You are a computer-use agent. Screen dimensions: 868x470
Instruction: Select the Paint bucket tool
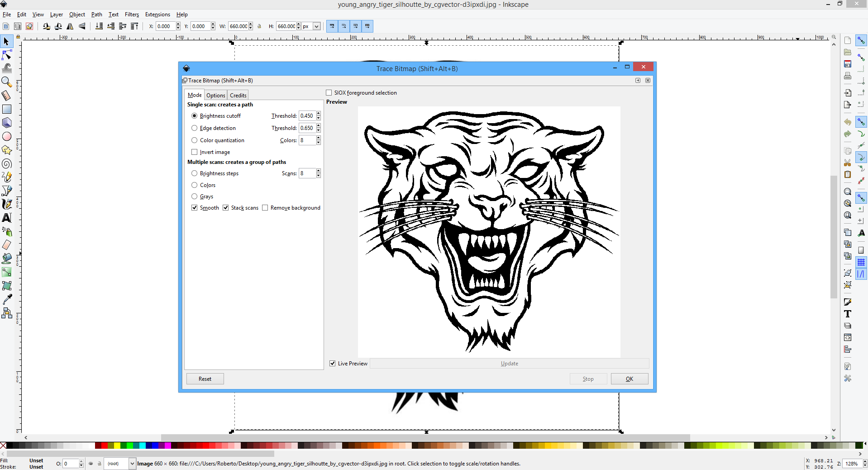coord(6,259)
